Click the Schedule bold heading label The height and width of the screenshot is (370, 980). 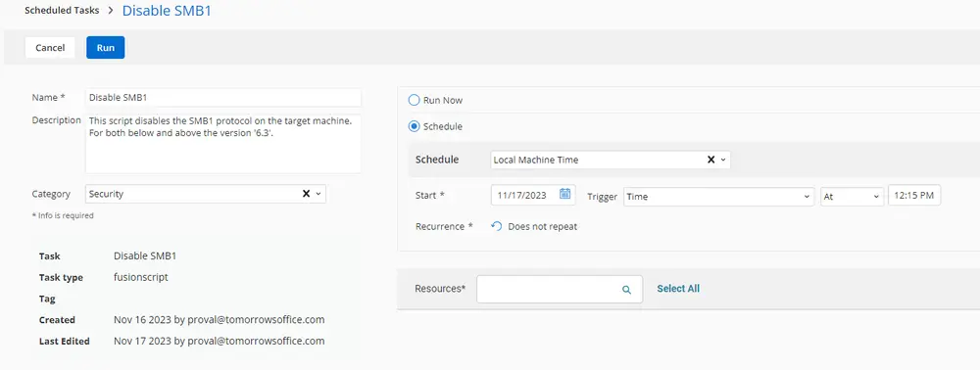pos(437,160)
